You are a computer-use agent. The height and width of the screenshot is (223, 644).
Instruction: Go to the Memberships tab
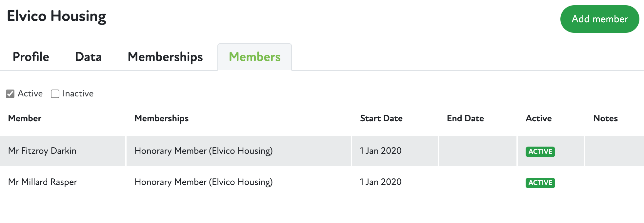click(165, 57)
